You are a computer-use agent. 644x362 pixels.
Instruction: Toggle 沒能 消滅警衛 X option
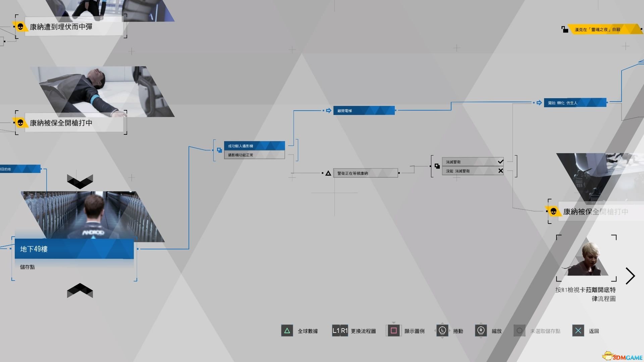point(472,171)
